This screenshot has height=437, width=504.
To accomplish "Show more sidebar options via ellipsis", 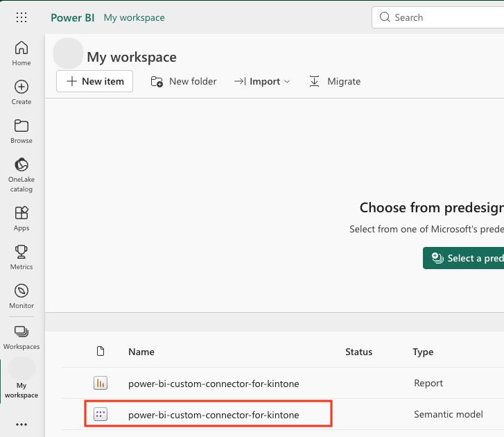I will 21,425.
